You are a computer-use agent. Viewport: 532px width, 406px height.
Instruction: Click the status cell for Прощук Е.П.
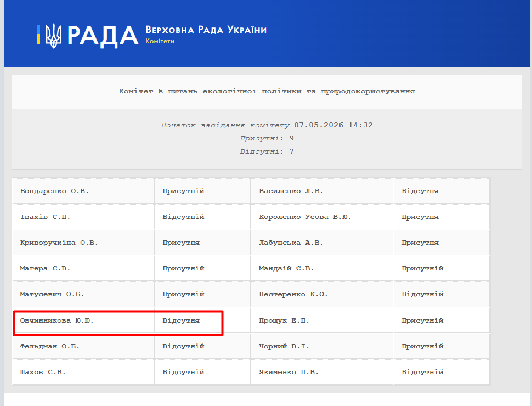coord(442,320)
